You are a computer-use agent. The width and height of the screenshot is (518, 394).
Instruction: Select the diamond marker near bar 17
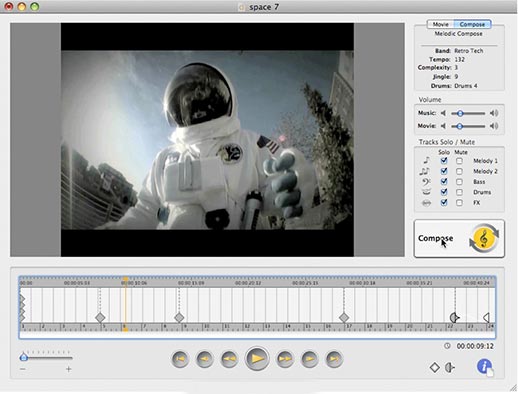pos(344,318)
